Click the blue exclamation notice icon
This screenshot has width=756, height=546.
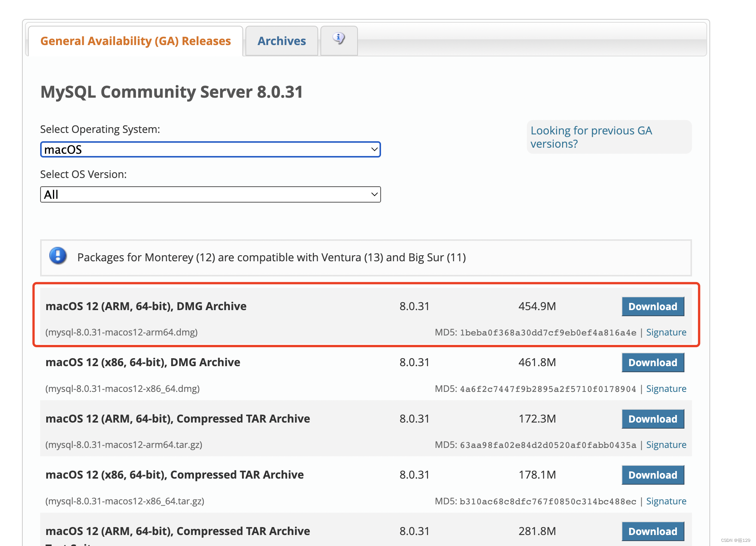pos(58,256)
